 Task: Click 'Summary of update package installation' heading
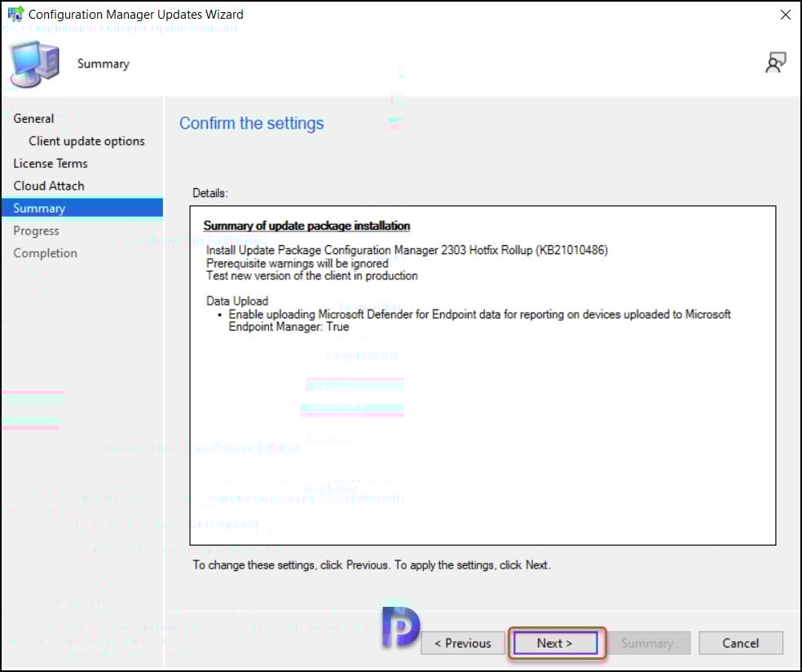click(x=307, y=226)
